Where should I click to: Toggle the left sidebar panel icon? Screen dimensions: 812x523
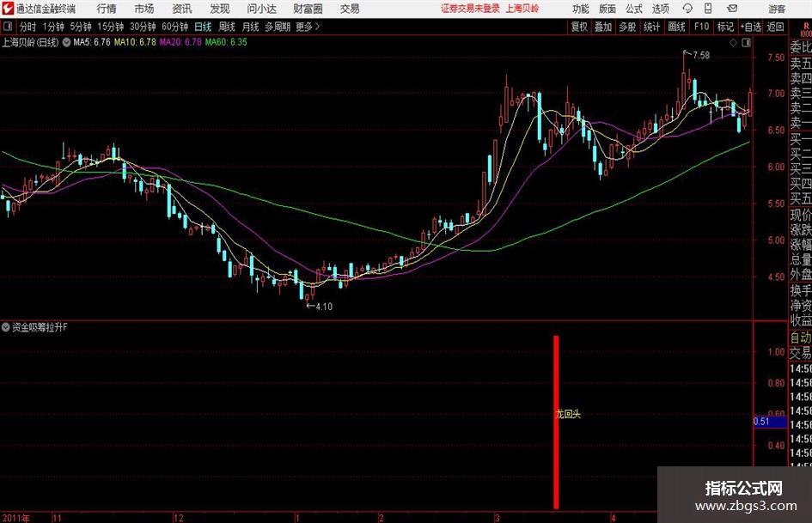pos(7,27)
